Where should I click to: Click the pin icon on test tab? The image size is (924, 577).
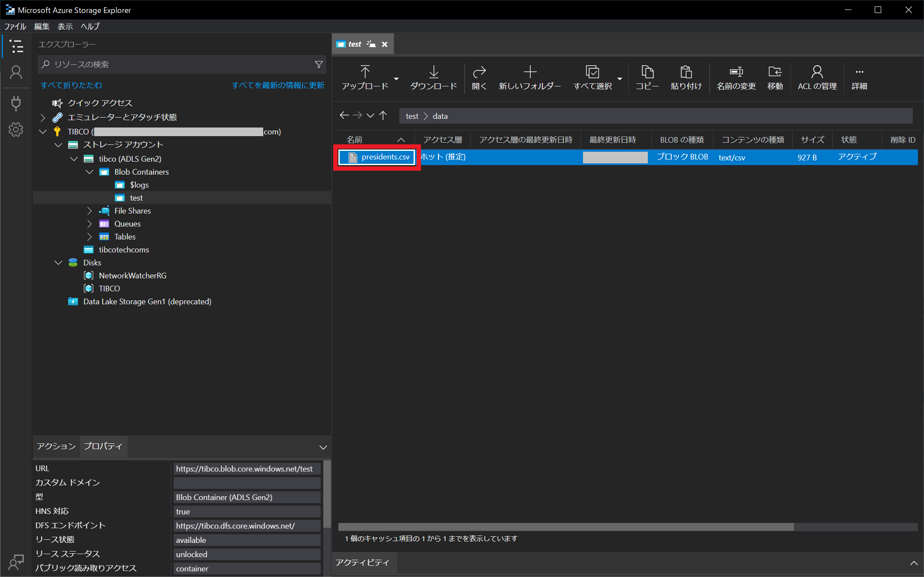click(x=371, y=44)
